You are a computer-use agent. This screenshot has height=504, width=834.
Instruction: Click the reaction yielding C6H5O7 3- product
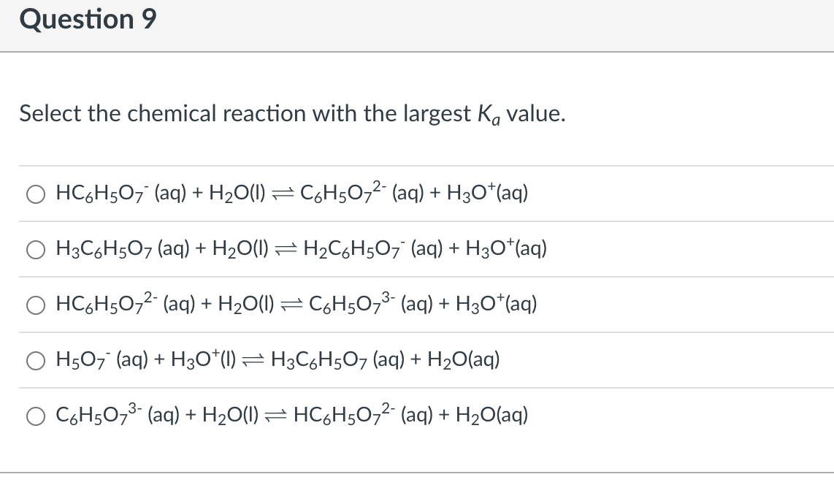[296, 305]
